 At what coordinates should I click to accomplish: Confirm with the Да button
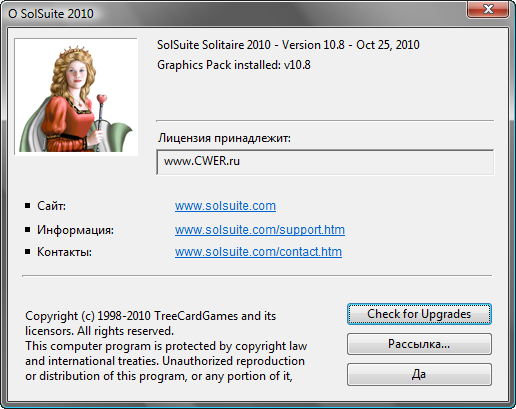point(419,374)
